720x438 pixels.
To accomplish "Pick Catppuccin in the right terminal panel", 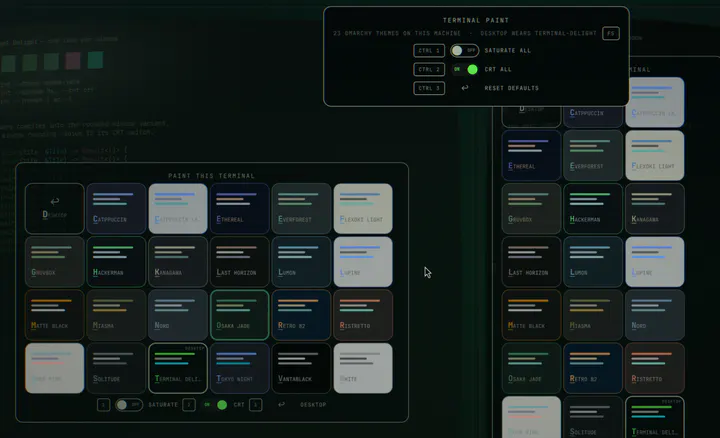I will pos(593,117).
